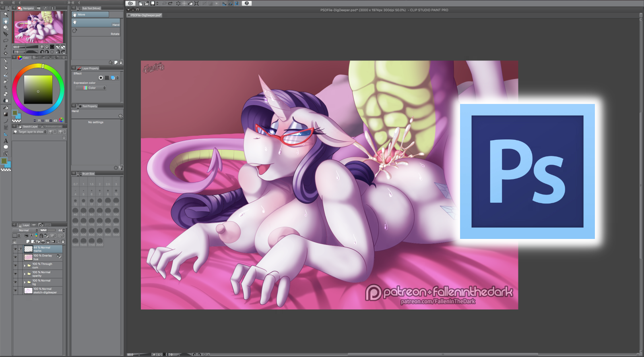Select the Hand sub tool

pyautogui.click(x=96, y=23)
